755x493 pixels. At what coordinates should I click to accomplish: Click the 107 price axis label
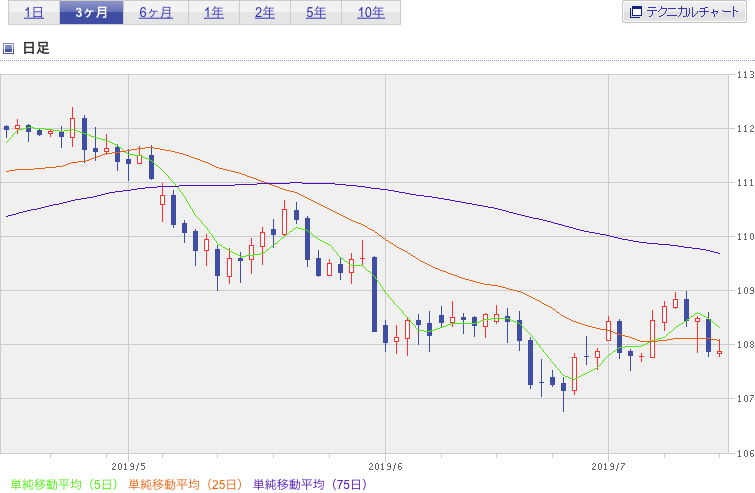[745, 398]
